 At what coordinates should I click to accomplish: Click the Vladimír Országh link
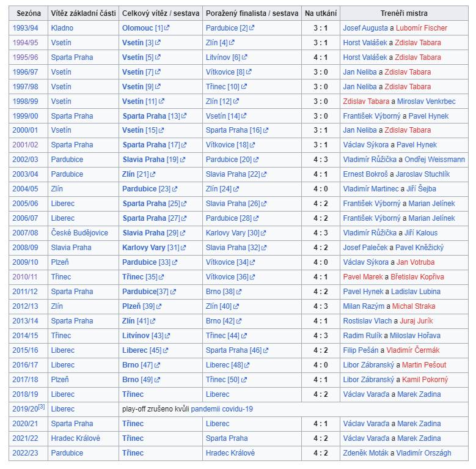coord(423,453)
